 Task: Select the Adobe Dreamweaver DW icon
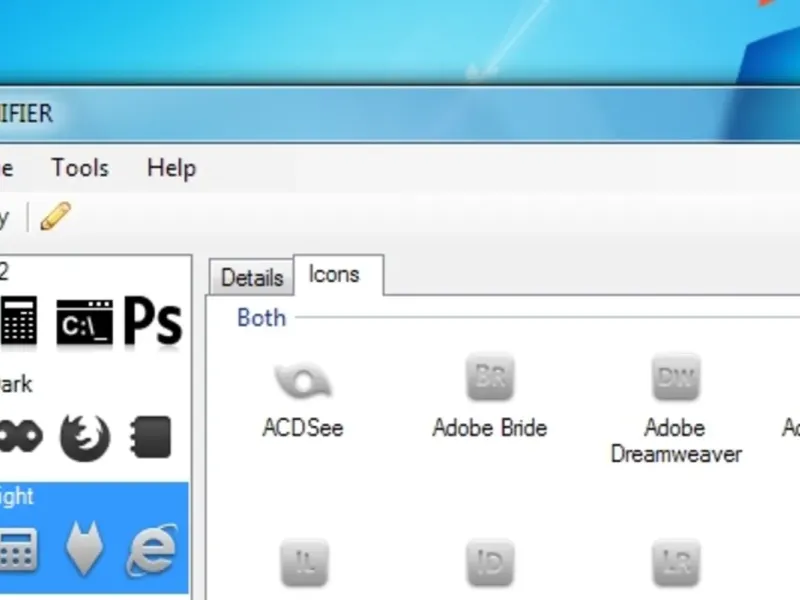676,378
